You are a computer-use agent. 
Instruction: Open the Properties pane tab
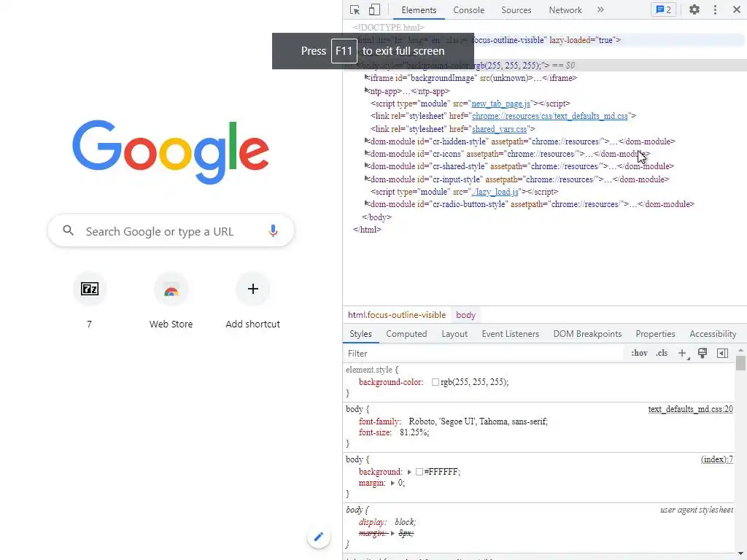click(655, 334)
